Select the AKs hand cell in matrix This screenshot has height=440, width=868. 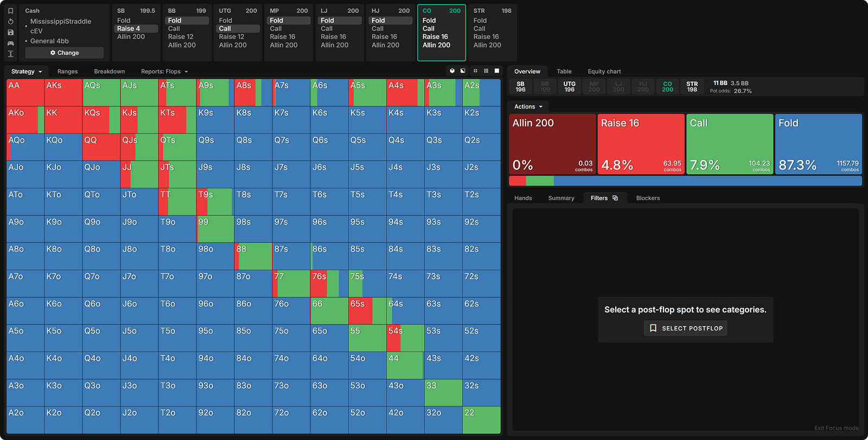point(63,93)
